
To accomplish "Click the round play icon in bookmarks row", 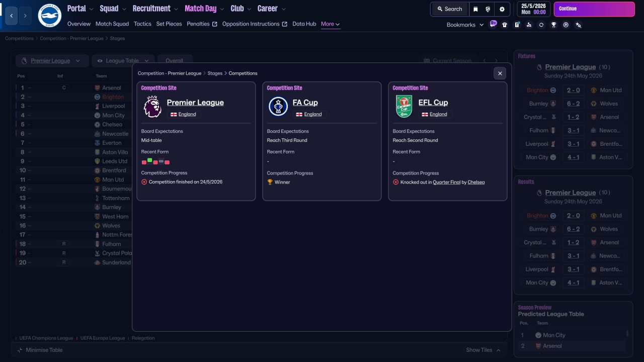I will coord(566,25).
